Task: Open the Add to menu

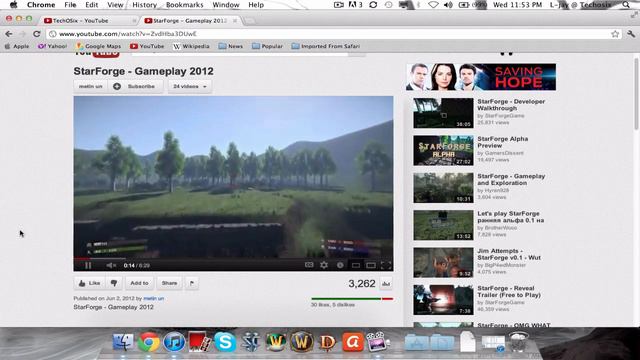Action: point(139,283)
